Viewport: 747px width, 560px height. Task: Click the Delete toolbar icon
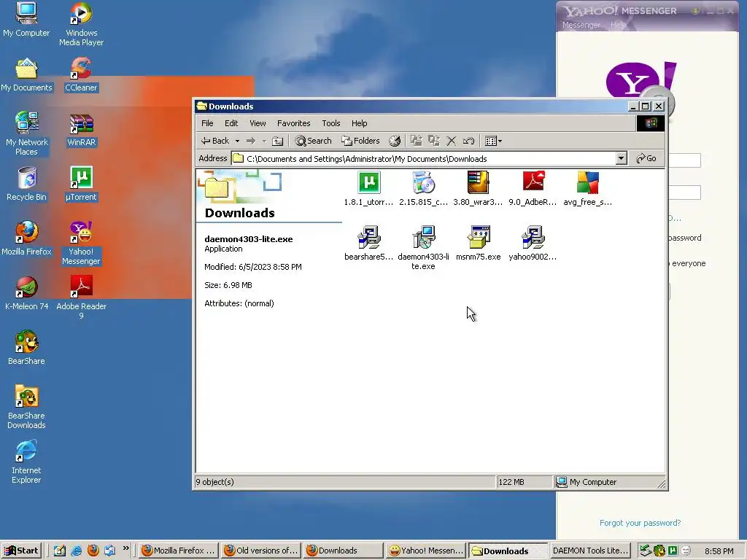click(451, 141)
